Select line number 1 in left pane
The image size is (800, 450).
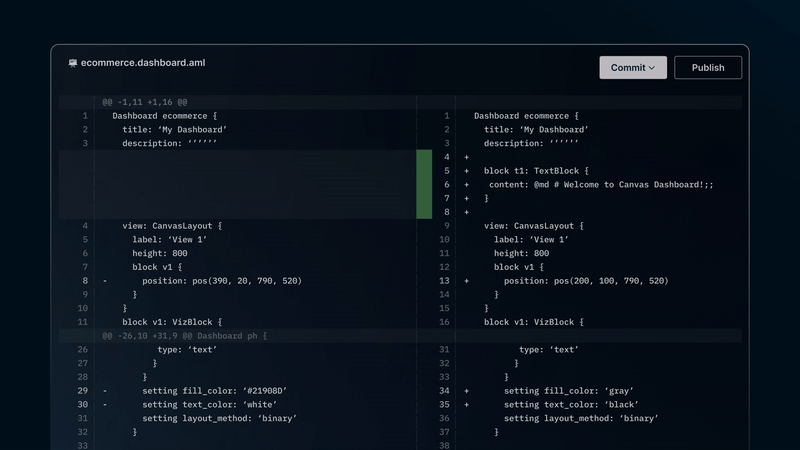coord(85,116)
